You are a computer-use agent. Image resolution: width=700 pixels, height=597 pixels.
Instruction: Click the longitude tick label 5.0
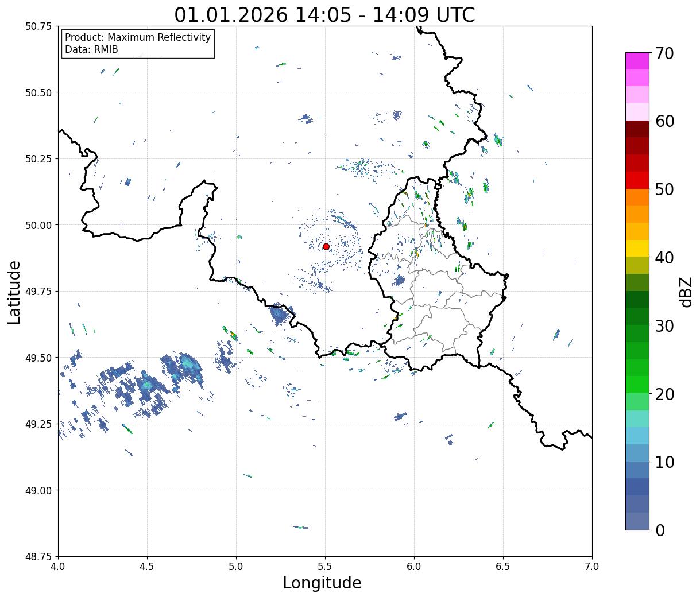click(236, 567)
